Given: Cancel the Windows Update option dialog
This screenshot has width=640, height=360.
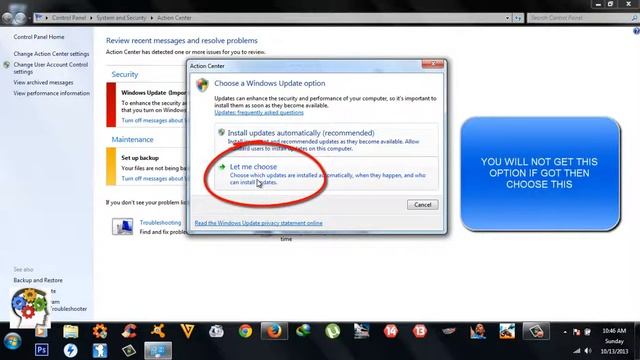Looking at the screenshot, I should [422, 204].
